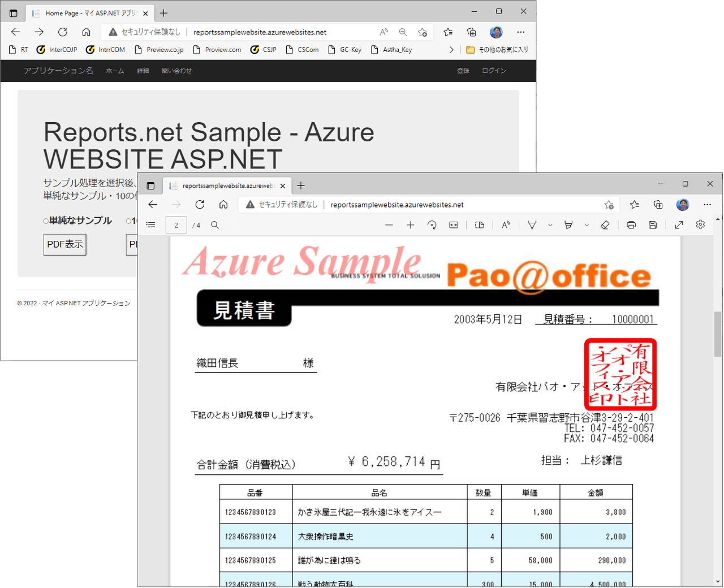
Task: Click the アプリケーション名 brand link
Action: point(58,71)
